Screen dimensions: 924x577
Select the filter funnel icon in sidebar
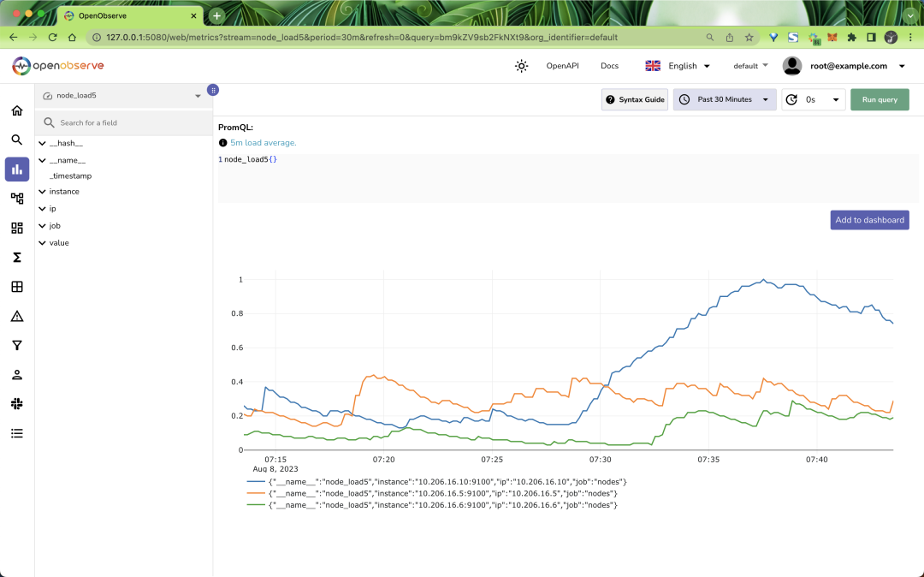16,345
